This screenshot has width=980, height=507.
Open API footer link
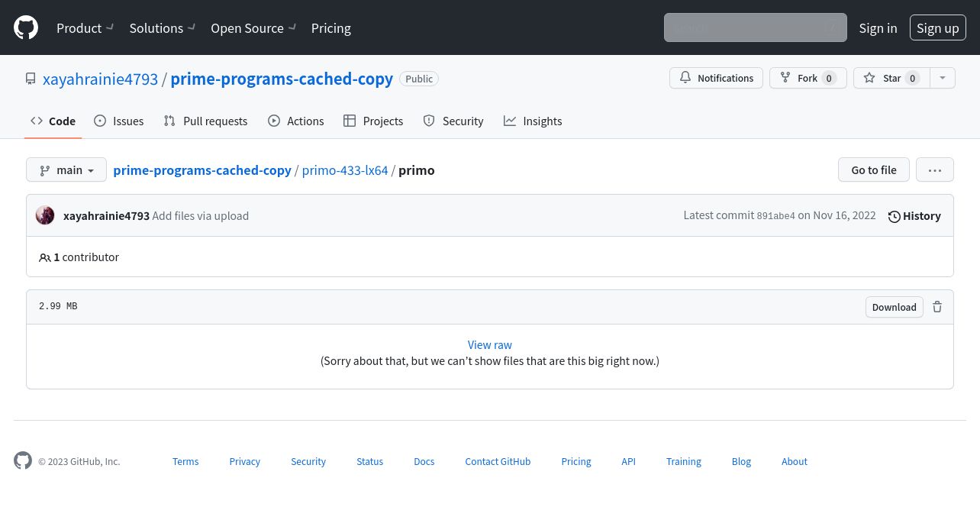coord(628,461)
